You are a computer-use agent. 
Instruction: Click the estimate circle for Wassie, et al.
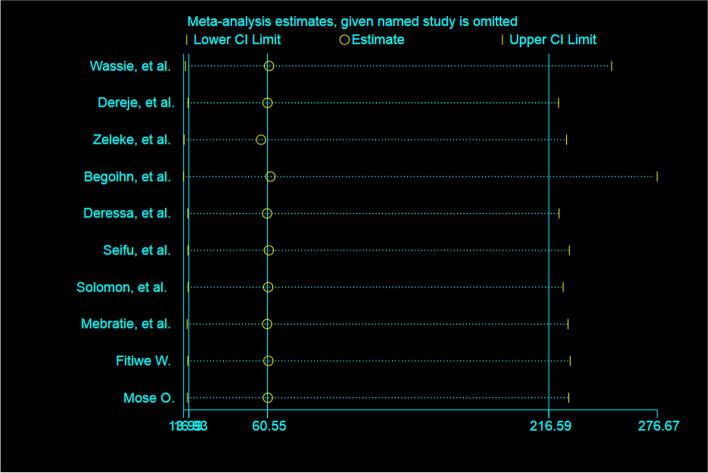click(269, 66)
